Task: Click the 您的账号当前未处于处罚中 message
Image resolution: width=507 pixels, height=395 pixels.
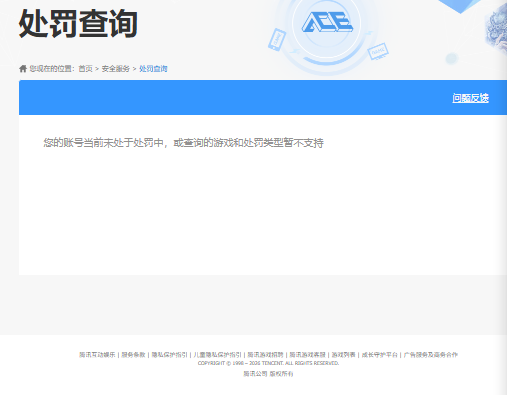Action: pos(183,143)
